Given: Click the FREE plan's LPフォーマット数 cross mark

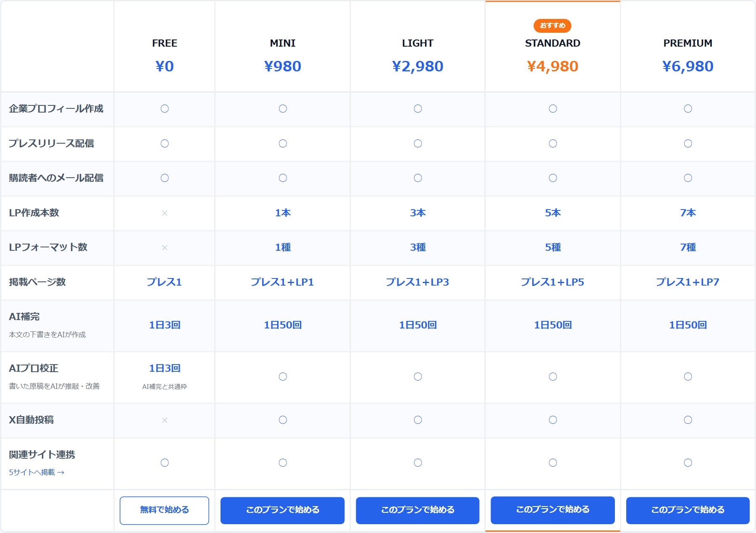Looking at the screenshot, I should [x=165, y=248].
